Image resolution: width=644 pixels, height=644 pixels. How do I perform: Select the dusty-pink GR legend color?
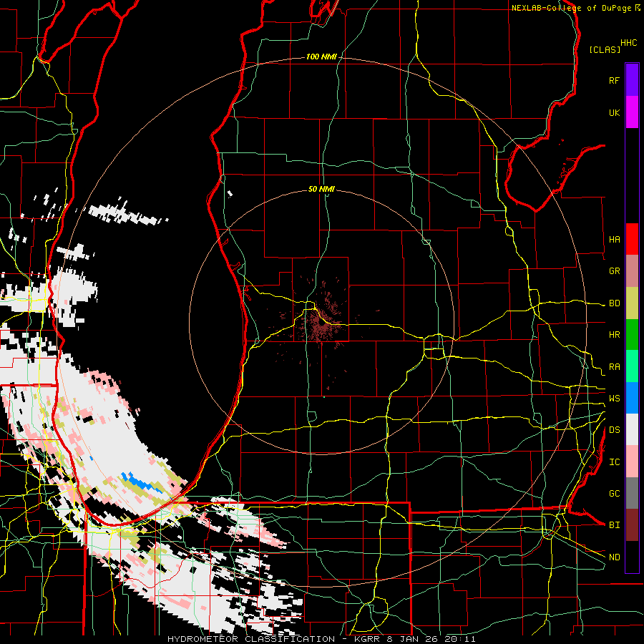pyautogui.click(x=632, y=271)
